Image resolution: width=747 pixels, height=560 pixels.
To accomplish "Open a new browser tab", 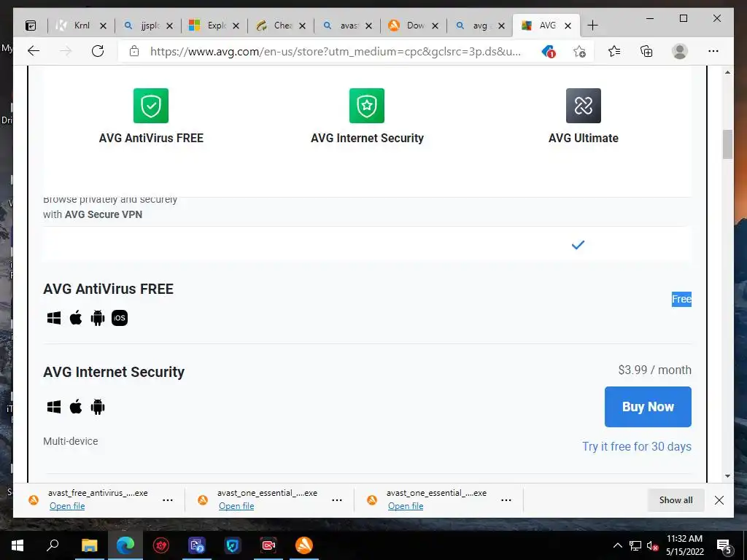I will pyautogui.click(x=592, y=26).
